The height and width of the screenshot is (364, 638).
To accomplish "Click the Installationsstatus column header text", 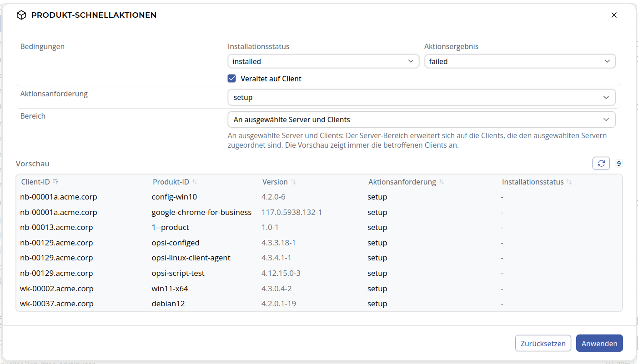I will click(x=533, y=182).
